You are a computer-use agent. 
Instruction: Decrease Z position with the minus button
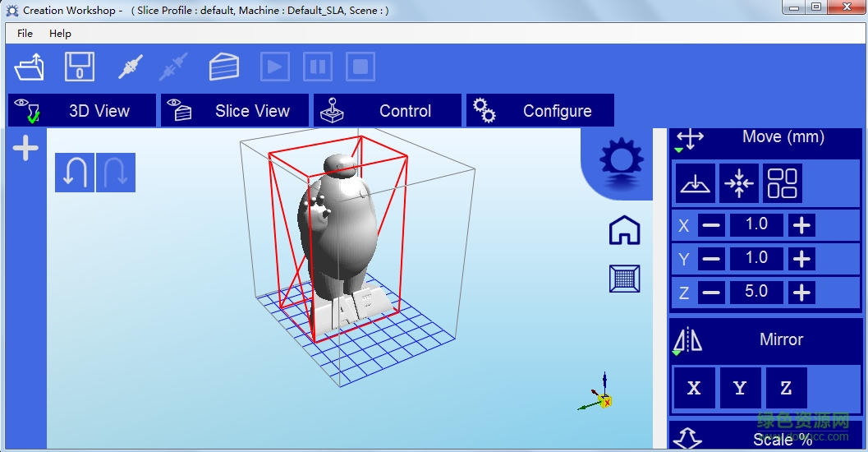711,292
